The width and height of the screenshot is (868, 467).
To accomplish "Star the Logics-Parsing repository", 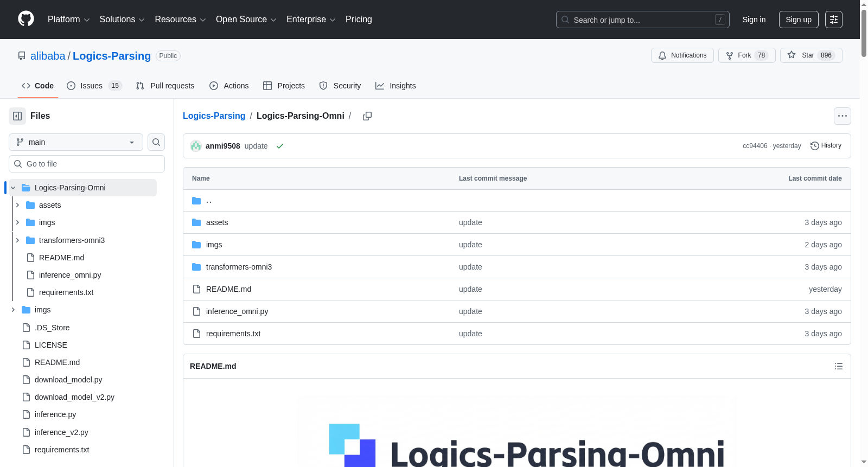I will [811, 55].
